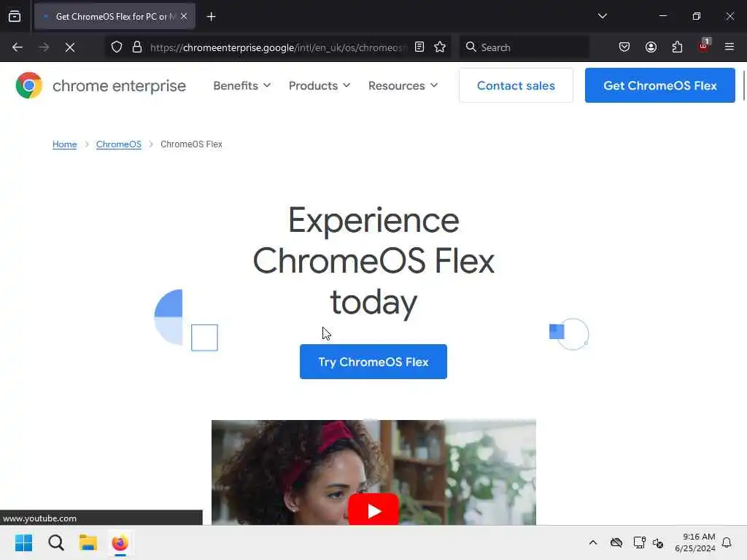
Task: Toggle reader view icon
Action: (419, 47)
